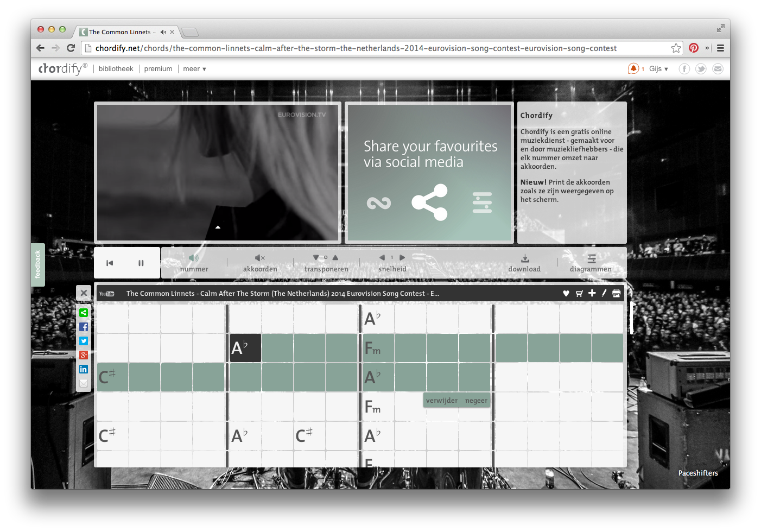Enter full screen with window arrows icon
761x532 pixels.
click(720, 28)
